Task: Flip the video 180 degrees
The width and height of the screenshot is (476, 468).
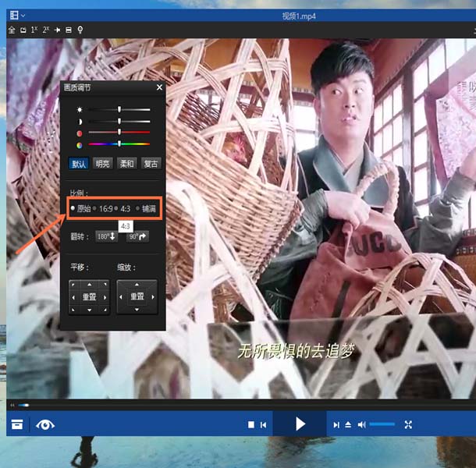Action: pos(107,236)
